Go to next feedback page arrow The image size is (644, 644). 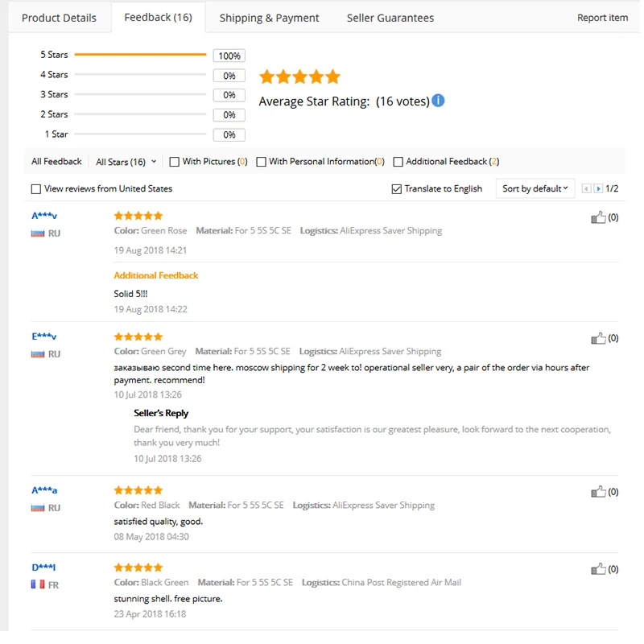598,188
